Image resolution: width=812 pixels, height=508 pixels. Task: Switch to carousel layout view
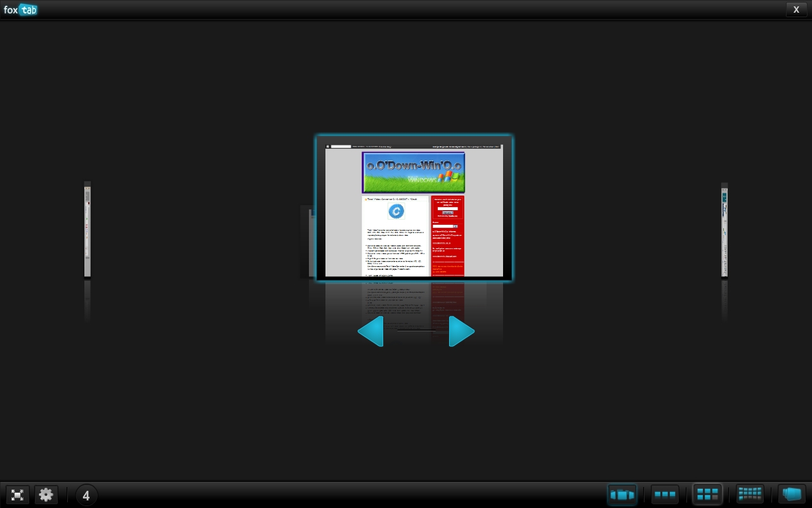point(622,495)
